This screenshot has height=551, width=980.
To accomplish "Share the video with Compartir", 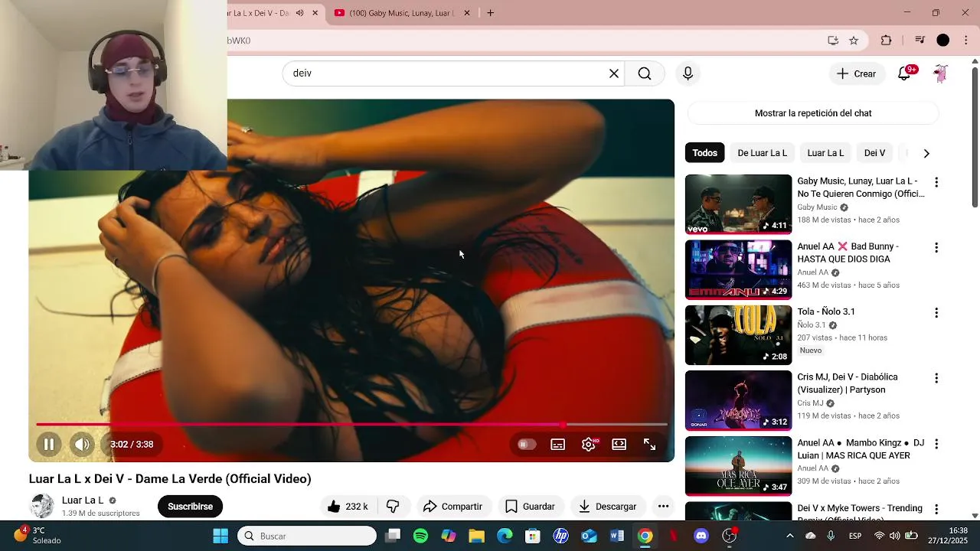I will 452,507.
